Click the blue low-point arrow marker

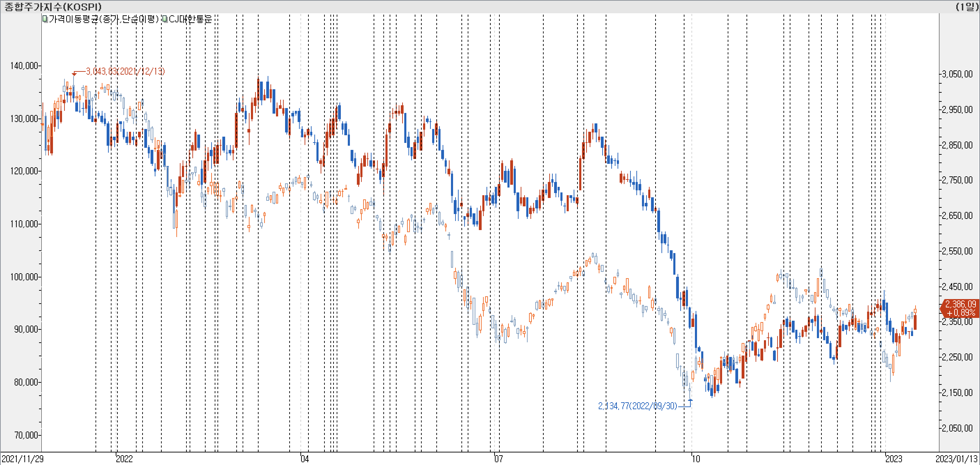pyautogui.click(x=690, y=400)
